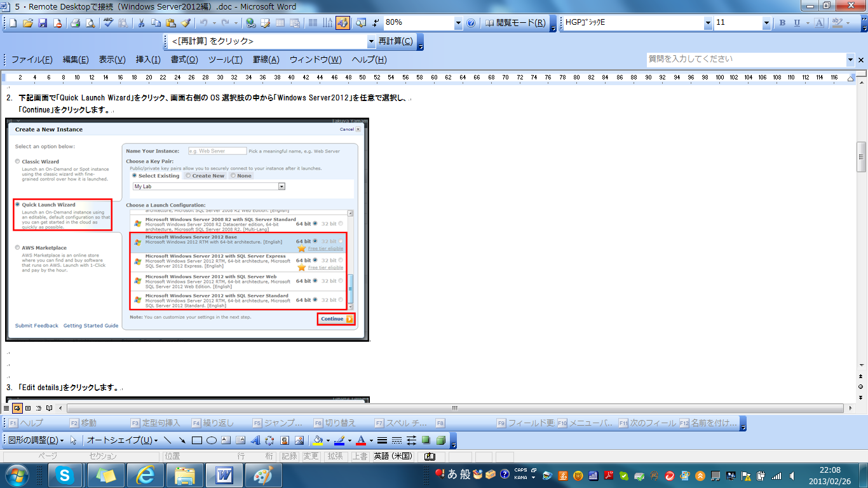Image resolution: width=868 pixels, height=488 pixels.
Task: Save the document with floppy icon
Action: pyautogui.click(x=43, y=23)
